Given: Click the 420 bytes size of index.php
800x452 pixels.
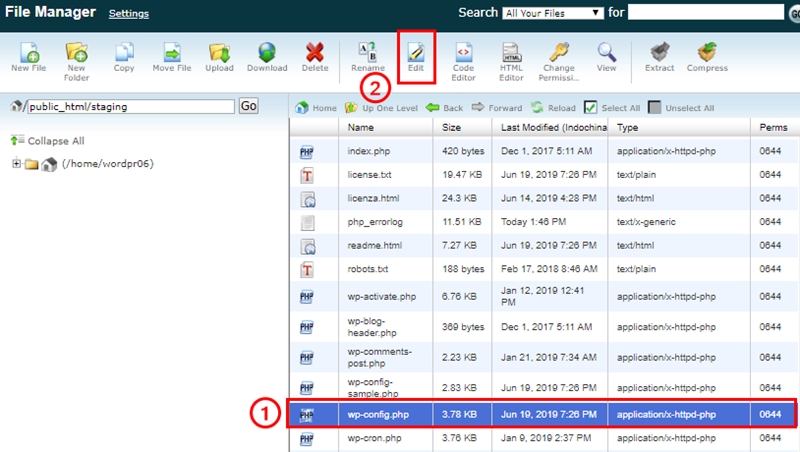Looking at the screenshot, I should point(463,151).
